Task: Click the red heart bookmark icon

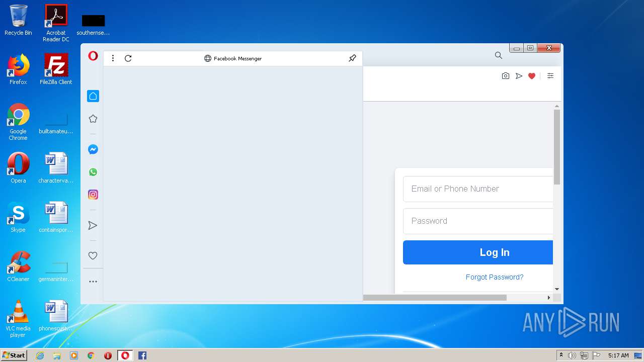Action: [x=532, y=76]
